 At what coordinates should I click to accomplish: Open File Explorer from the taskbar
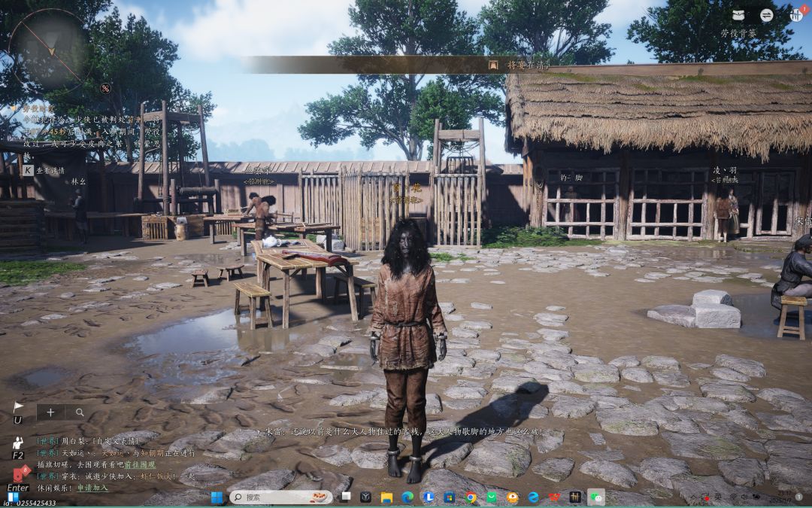point(386,497)
